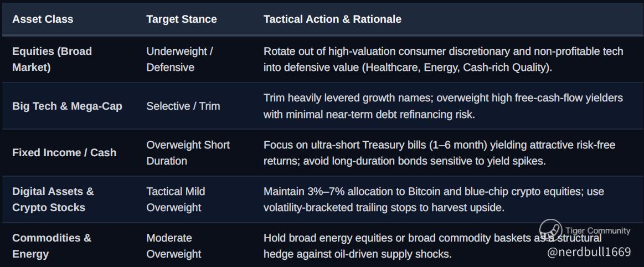
Task: Select the Target Stance column header
Action: (182, 19)
